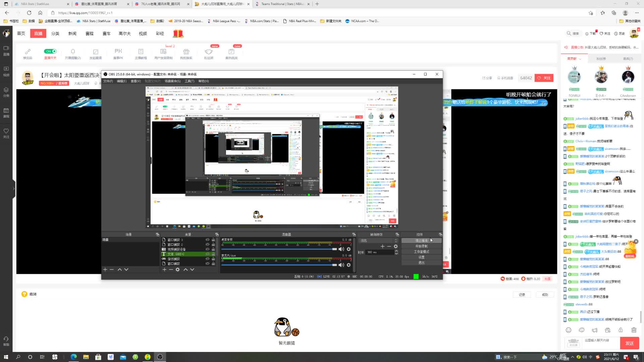644x362 pixels.
Task: Open the 场景集合(S) menu in OBS
Action: tap(172, 81)
